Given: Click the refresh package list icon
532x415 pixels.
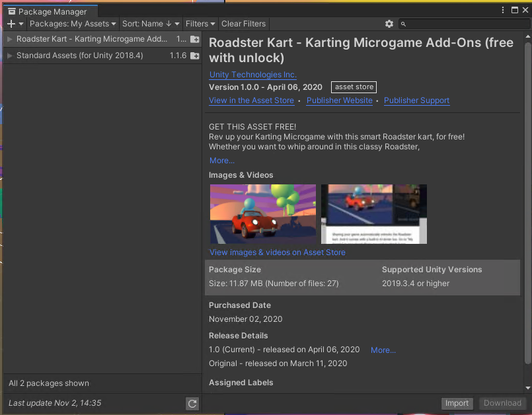Looking at the screenshot, I should [x=192, y=404].
